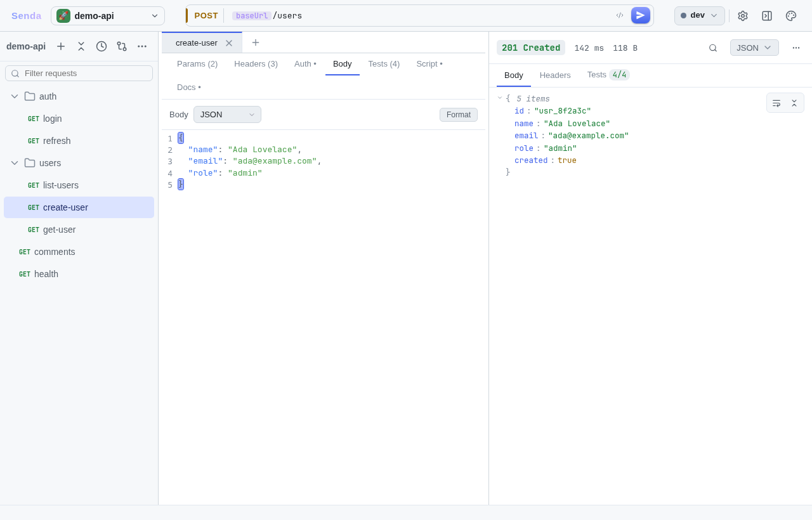Click the Filter requests input
The image size is (812, 520).
pyautogui.click(x=79, y=74)
